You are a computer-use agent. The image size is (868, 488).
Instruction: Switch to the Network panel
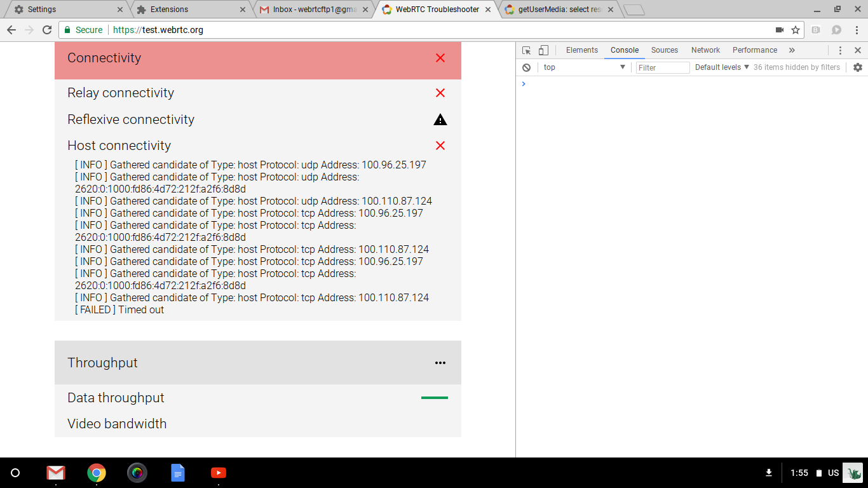click(x=705, y=50)
